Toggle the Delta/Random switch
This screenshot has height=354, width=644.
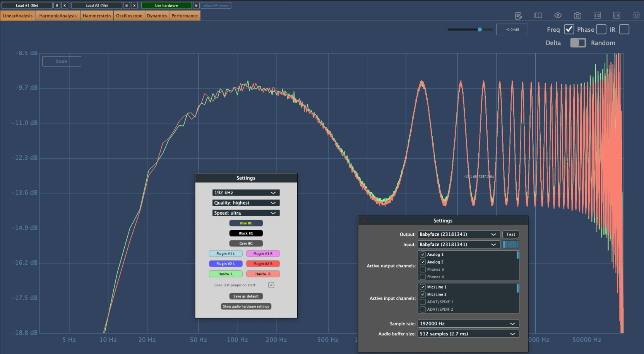(578, 43)
